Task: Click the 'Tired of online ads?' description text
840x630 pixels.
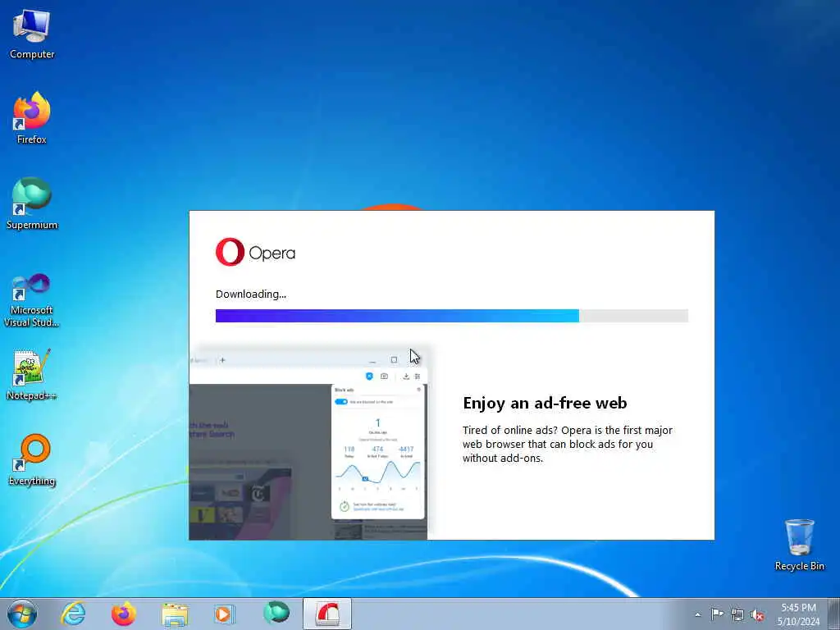Action: pos(568,444)
